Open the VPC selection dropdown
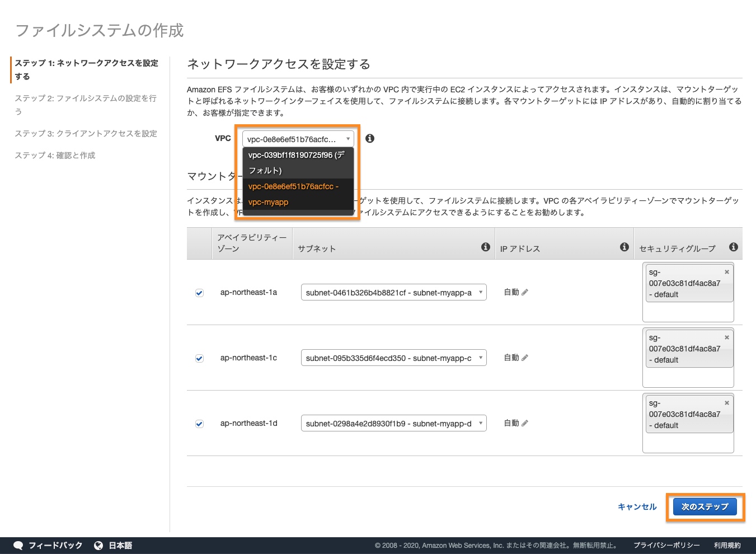This screenshot has height=554, width=756. (298, 139)
